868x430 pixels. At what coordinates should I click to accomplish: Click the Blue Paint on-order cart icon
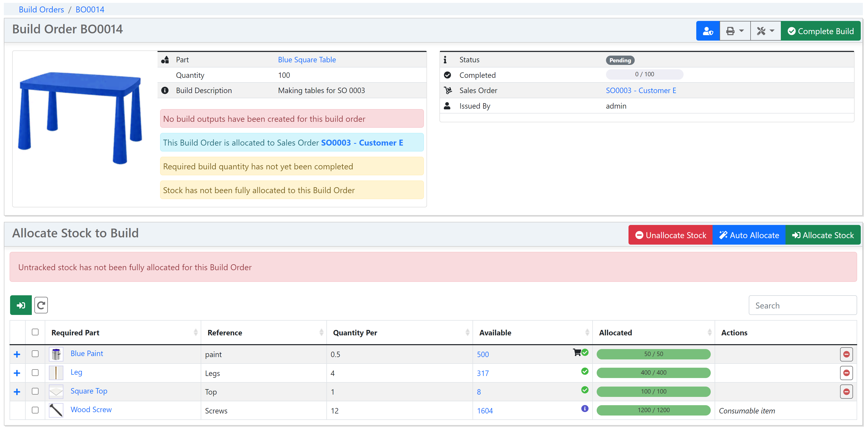577,352
